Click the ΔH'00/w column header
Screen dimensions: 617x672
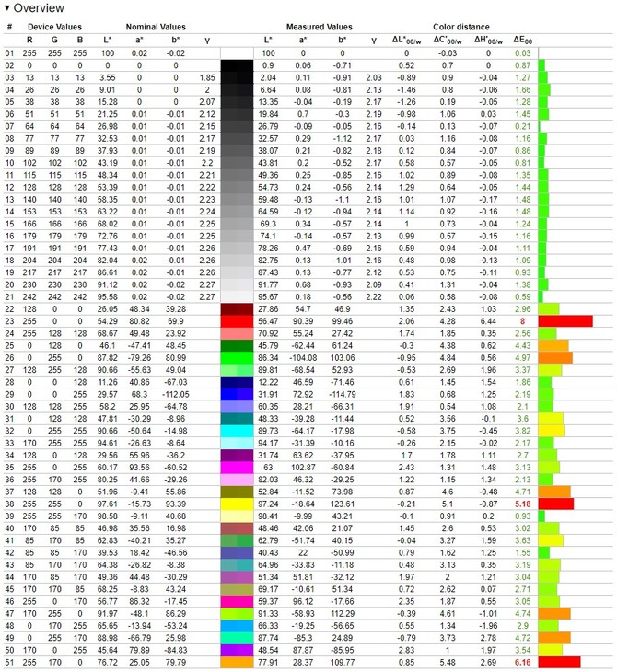tap(488, 41)
